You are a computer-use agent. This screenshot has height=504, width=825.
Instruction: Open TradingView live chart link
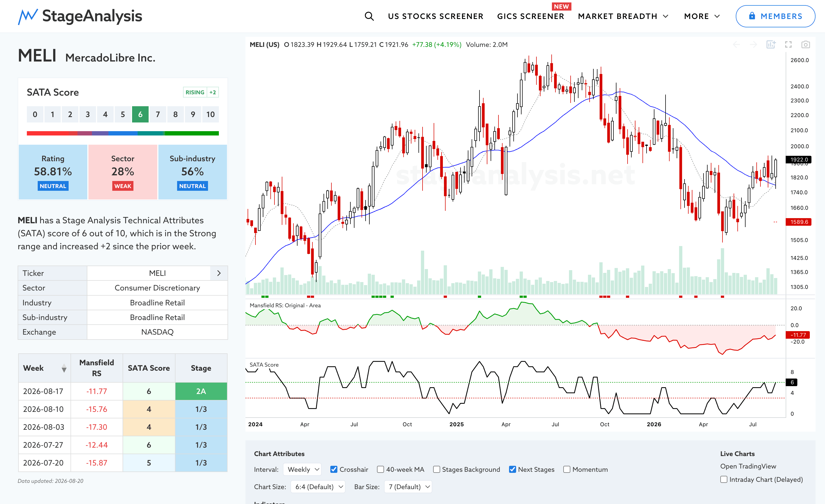click(748, 466)
